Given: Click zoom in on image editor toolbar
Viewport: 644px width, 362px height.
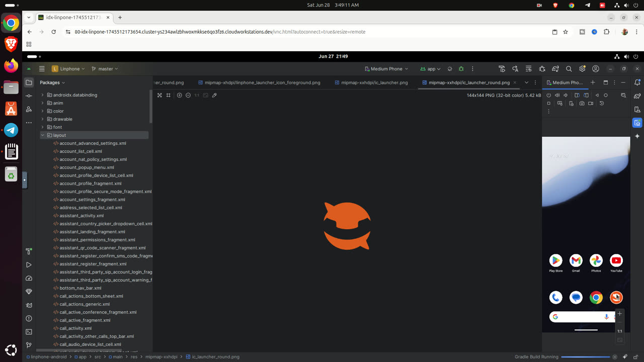Looking at the screenshot, I should (179, 95).
